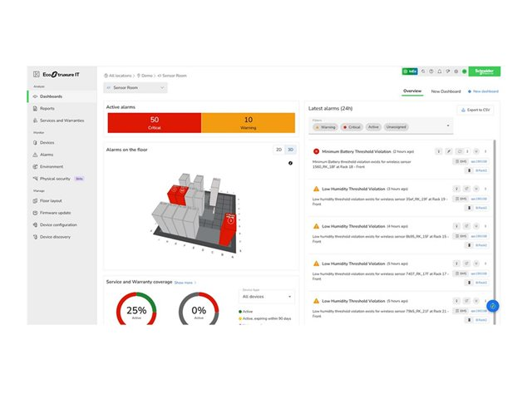Click Show more link for warranty coverage
Screen dimensions: 532x399
pos(184,283)
